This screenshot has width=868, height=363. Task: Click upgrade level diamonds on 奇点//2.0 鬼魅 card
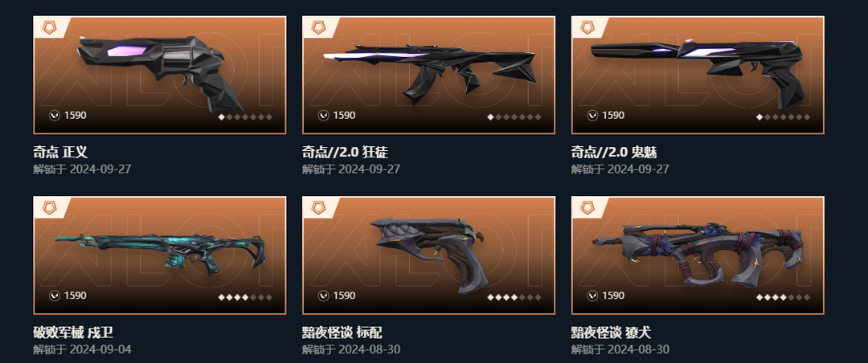[x=784, y=116]
